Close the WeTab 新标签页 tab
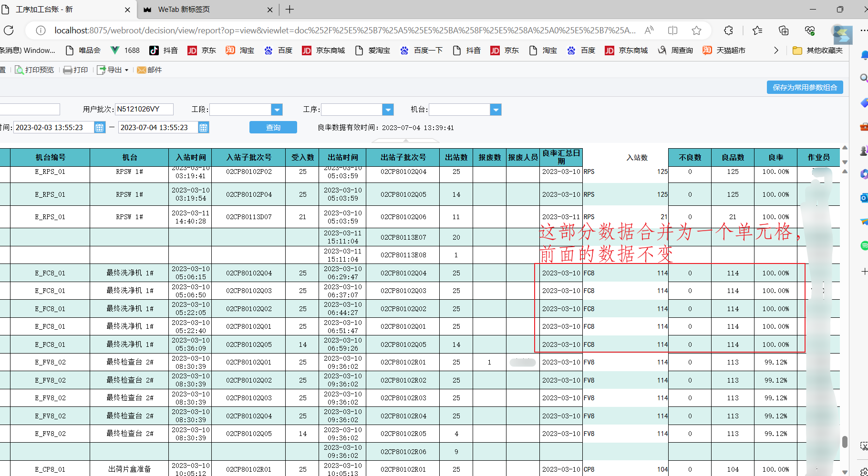 pos(270,10)
